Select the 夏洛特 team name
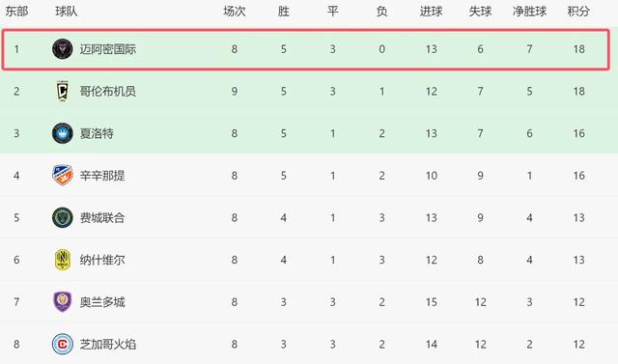 (x=97, y=133)
